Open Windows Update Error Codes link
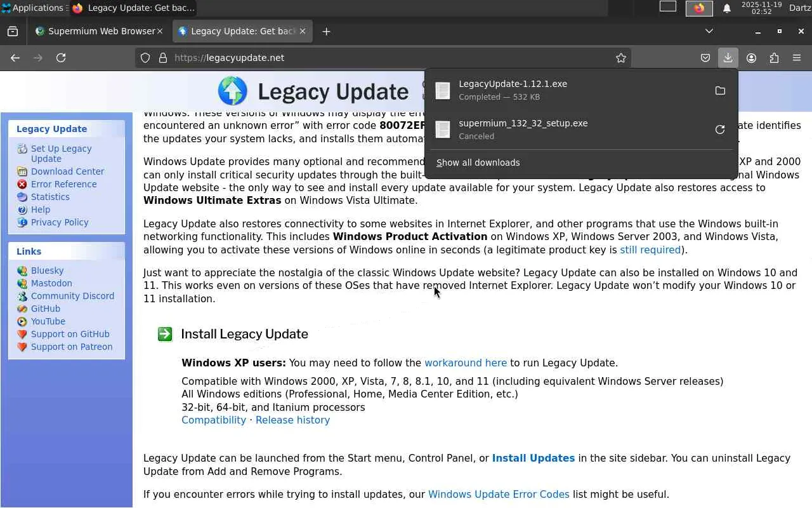This screenshot has width=812, height=508. (499, 495)
